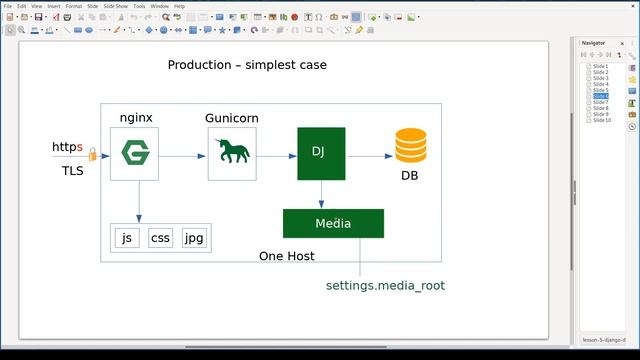The width and height of the screenshot is (640, 360).
Task: Open the Line Color dropdown arrow
Action: click(42, 30)
